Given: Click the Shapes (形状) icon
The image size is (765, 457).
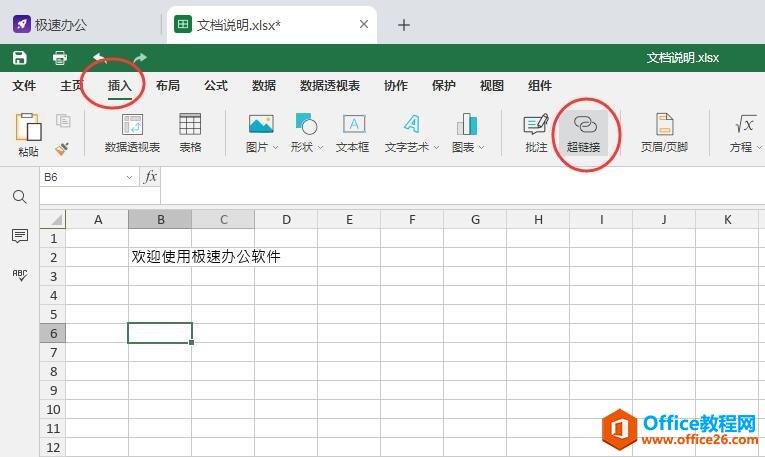Looking at the screenshot, I should pos(306,124).
